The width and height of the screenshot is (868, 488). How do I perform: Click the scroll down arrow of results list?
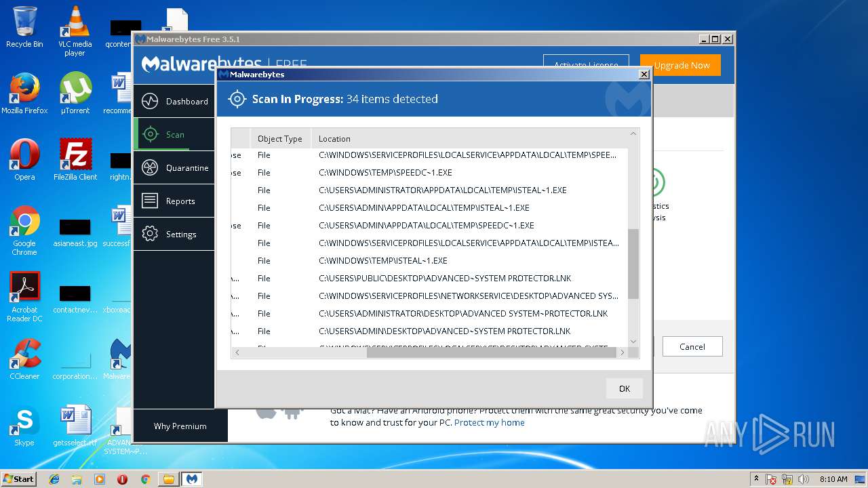[633, 341]
